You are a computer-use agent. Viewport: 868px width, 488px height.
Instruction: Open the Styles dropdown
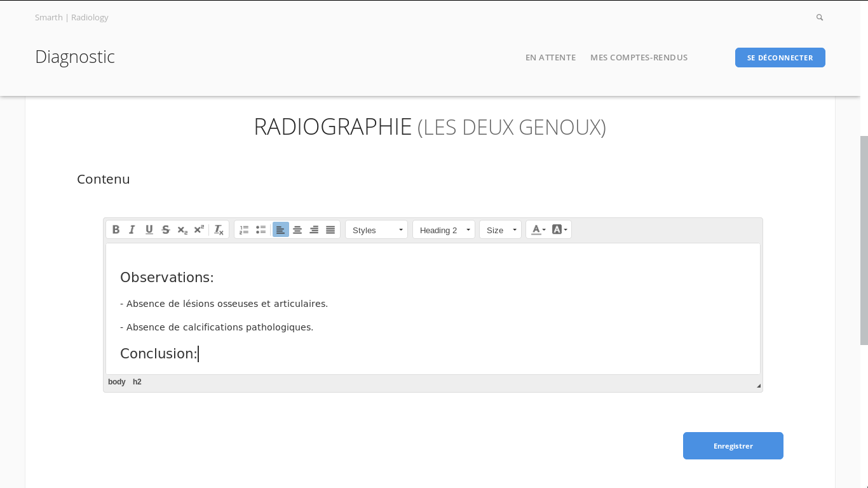click(x=376, y=229)
